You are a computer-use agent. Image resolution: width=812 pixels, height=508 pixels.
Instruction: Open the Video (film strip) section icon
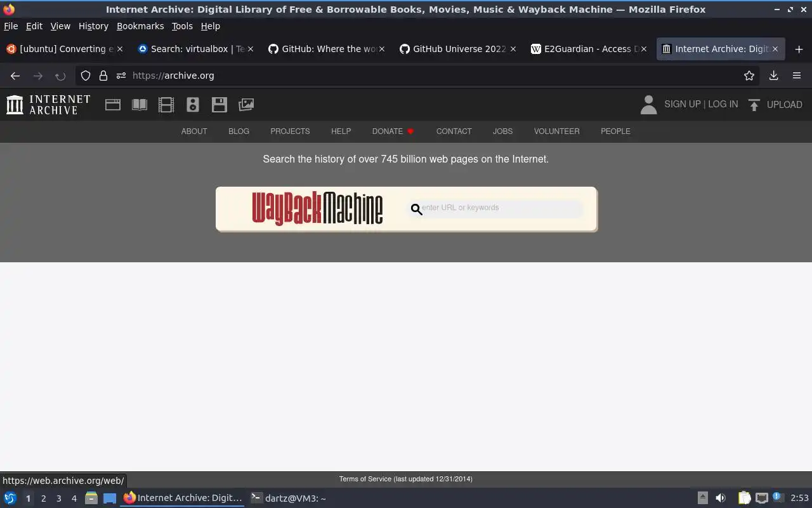click(166, 105)
